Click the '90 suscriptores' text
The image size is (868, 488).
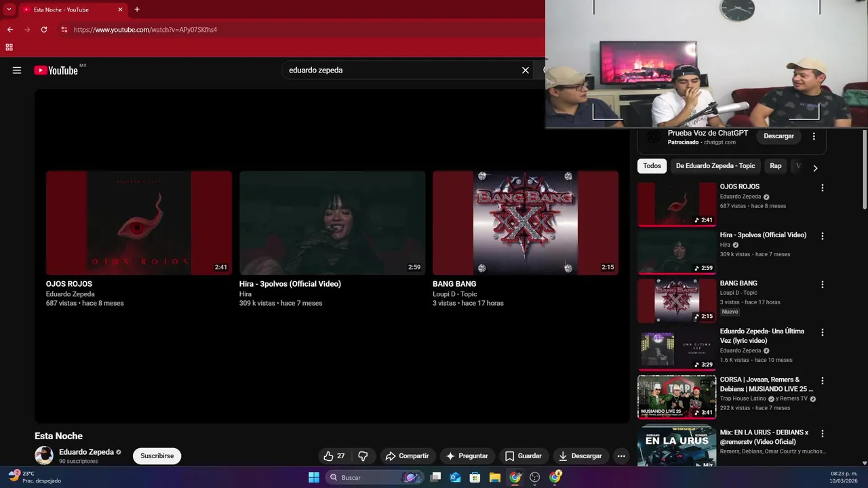click(79, 462)
